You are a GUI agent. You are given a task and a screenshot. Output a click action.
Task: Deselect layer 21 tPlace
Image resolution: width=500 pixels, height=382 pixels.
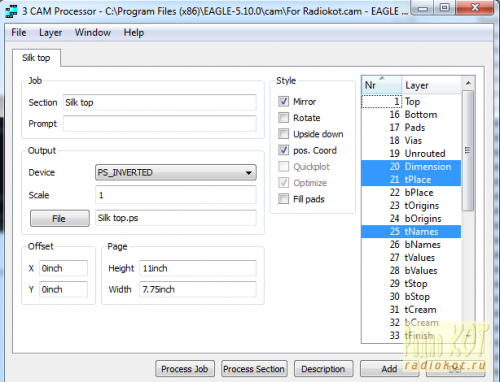[x=411, y=179]
